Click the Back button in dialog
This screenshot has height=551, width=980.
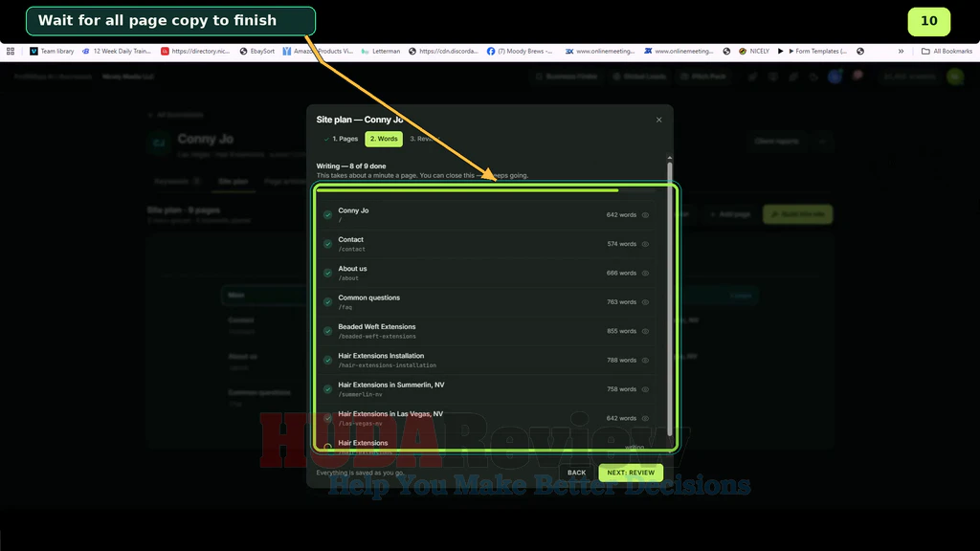(x=576, y=473)
